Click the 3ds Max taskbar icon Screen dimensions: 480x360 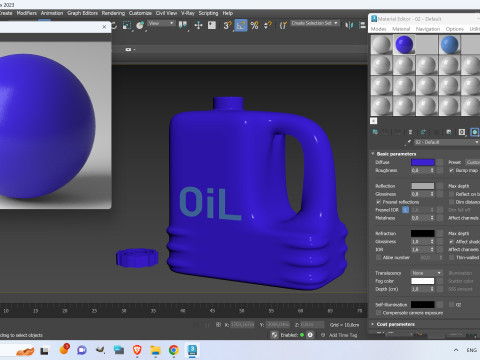coord(192,350)
